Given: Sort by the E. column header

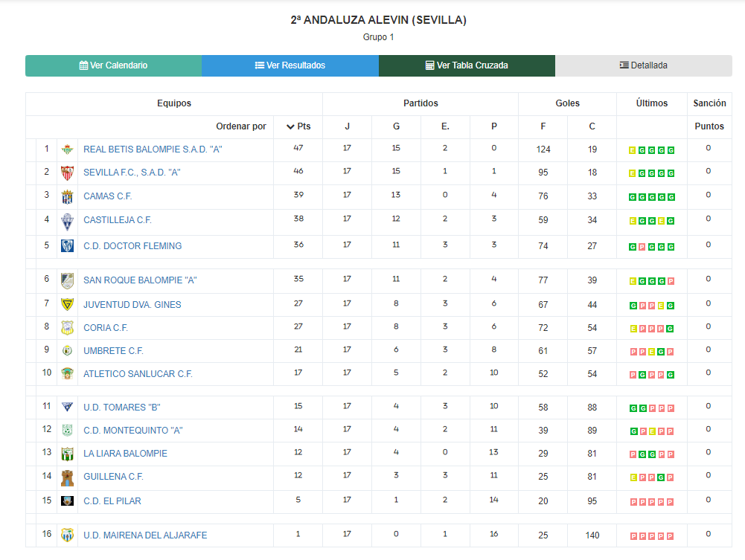Looking at the screenshot, I should [x=445, y=126].
